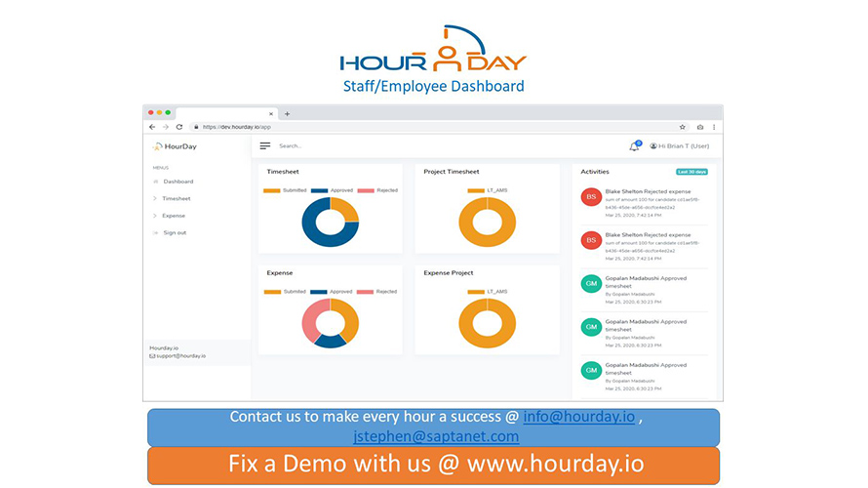Click Sign out in sidebar
The image size is (868, 488).
[175, 232]
